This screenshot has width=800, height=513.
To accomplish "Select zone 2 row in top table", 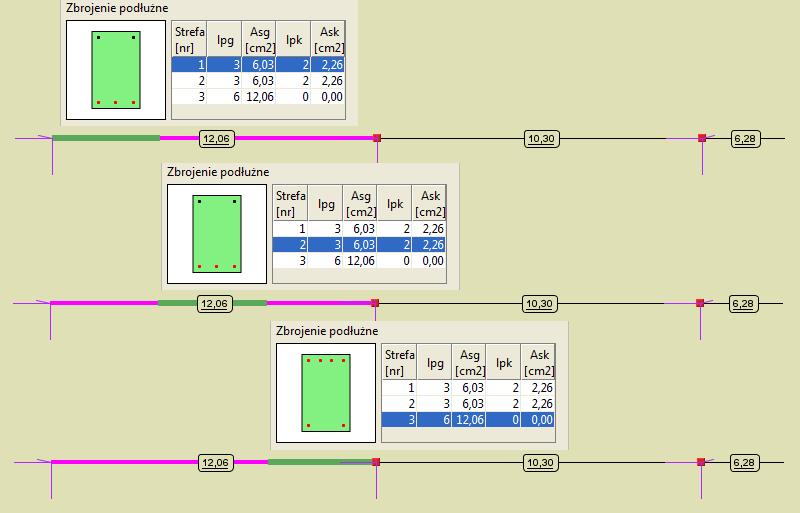I will click(x=258, y=81).
